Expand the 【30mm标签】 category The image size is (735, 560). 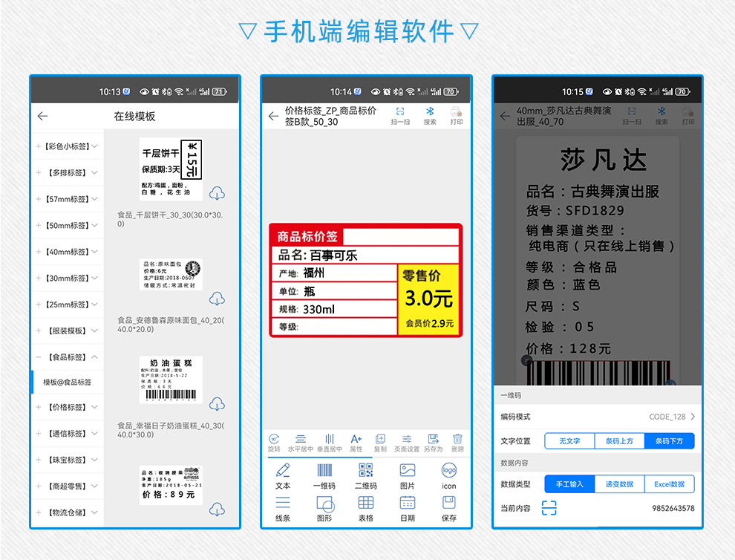(x=68, y=278)
